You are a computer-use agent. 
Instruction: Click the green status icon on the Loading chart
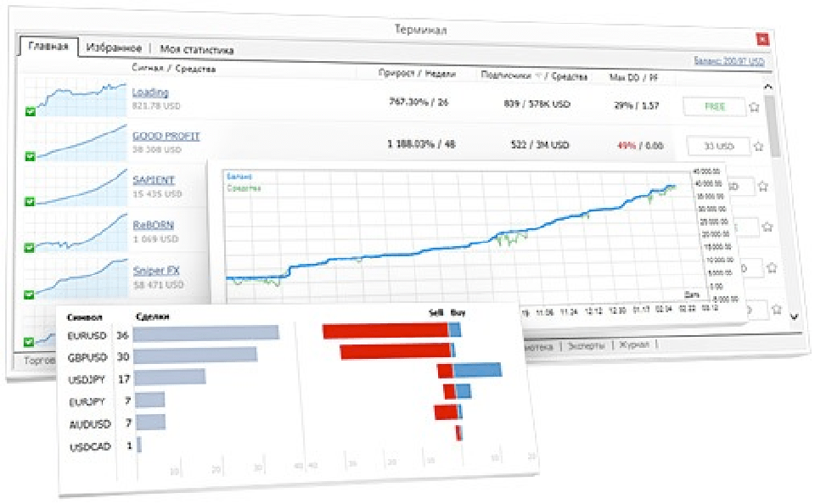pyautogui.click(x=31, y=110)
